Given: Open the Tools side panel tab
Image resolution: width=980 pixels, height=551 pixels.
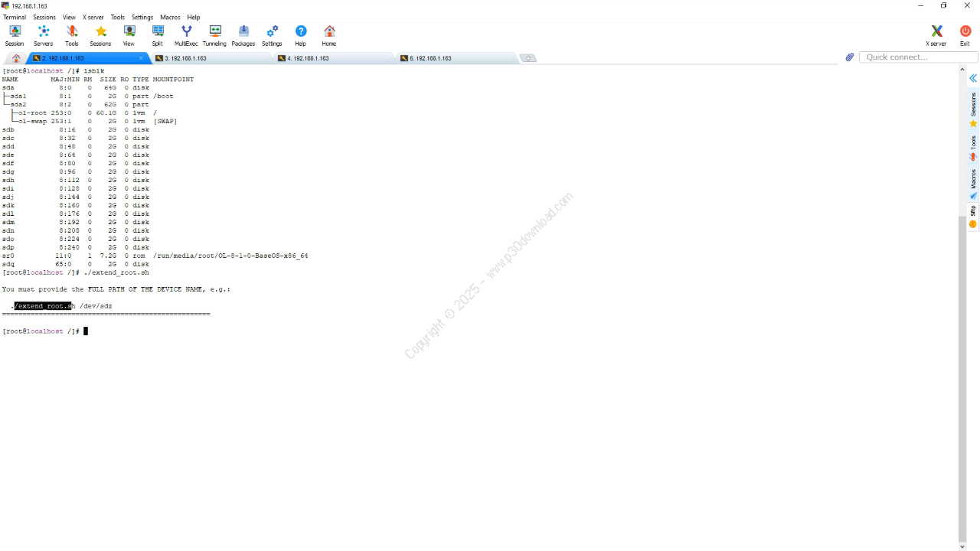Looking at the screenshot, I should point(973,148).
